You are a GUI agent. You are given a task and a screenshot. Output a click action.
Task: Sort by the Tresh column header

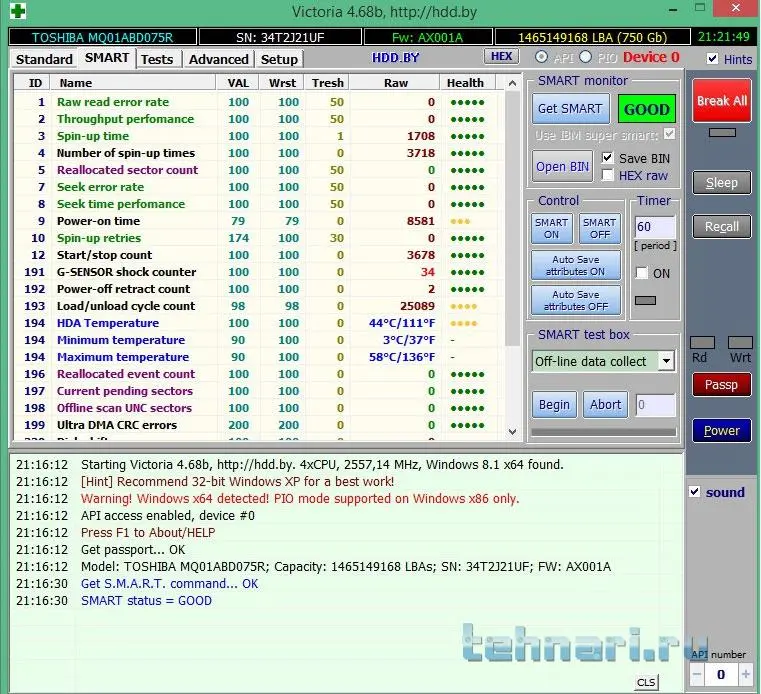coord(327,83)
